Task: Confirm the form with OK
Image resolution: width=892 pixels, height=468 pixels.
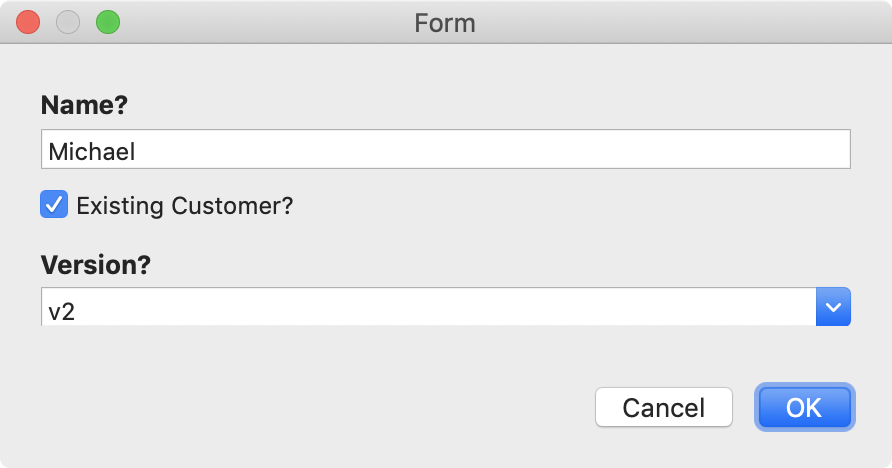Action: [804, 407]
